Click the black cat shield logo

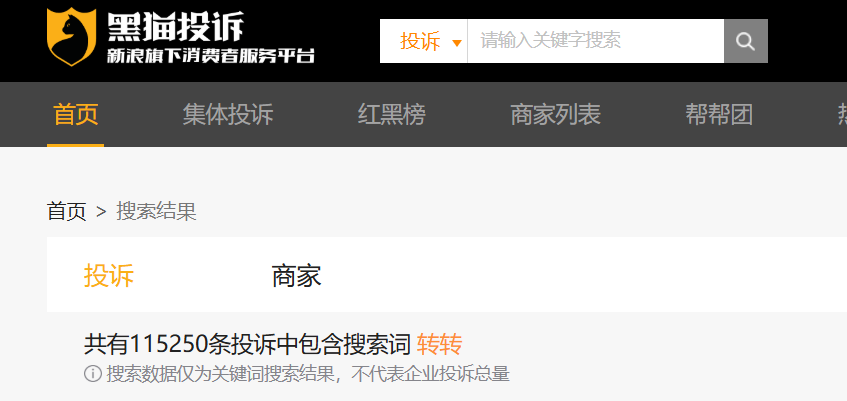click(x=72, y=37)
